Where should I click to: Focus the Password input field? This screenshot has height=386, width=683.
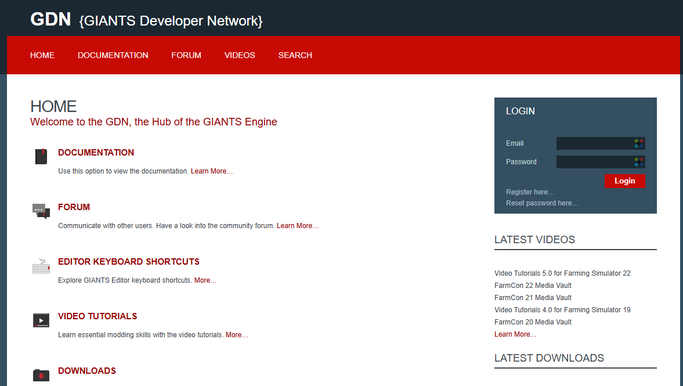point(601,162)
